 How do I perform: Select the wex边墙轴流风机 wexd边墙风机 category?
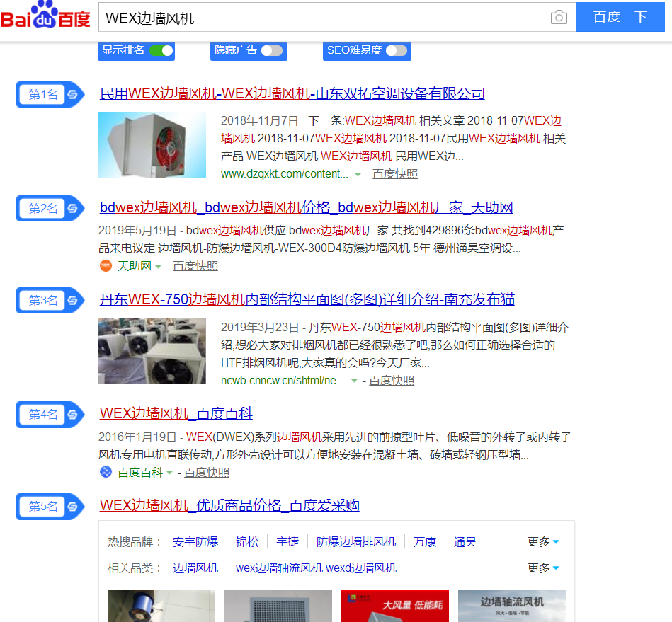pos(317,568)
